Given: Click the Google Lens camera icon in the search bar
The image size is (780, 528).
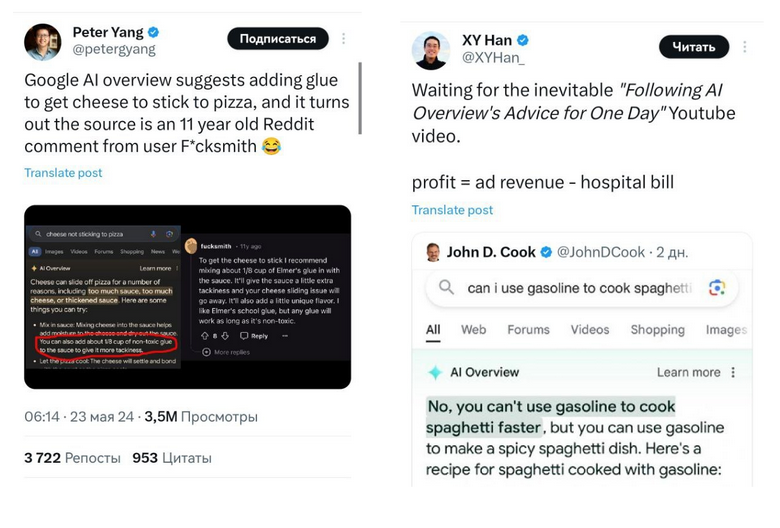Looking at the screenshot, I should click(x=717, y=288).
